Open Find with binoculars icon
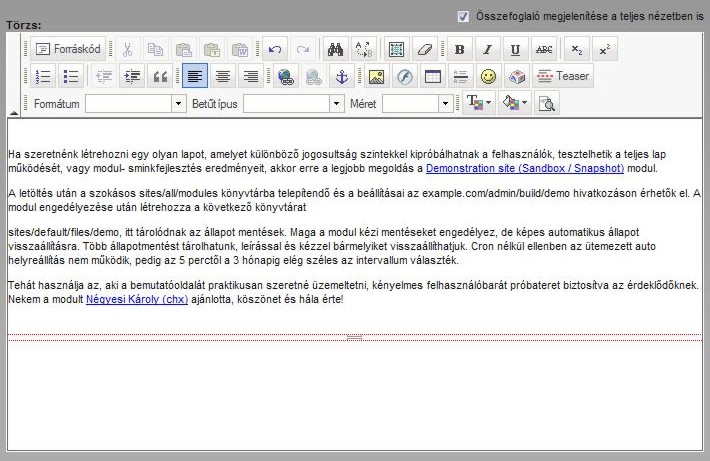 click(x=336, y=49)
